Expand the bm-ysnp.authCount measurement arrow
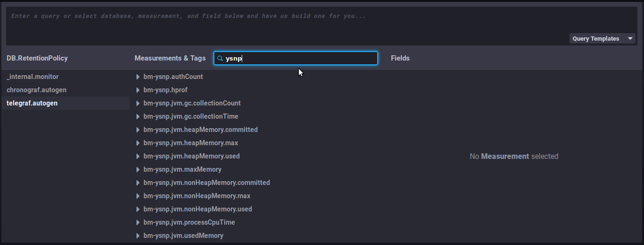This screenshot has height=245, width=644. pos(138,77)
